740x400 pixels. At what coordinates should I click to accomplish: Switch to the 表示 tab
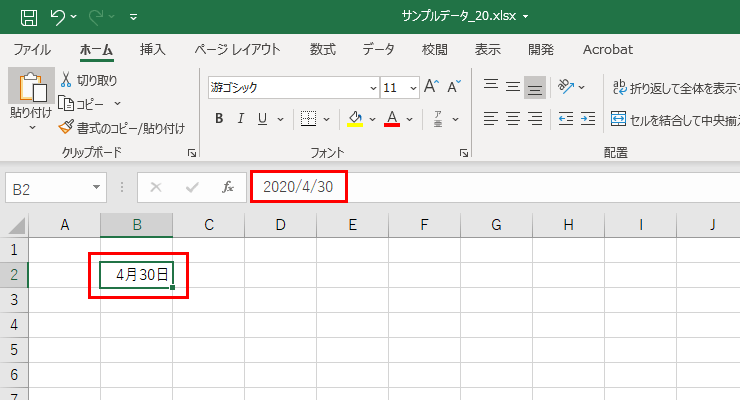(488, 49)
